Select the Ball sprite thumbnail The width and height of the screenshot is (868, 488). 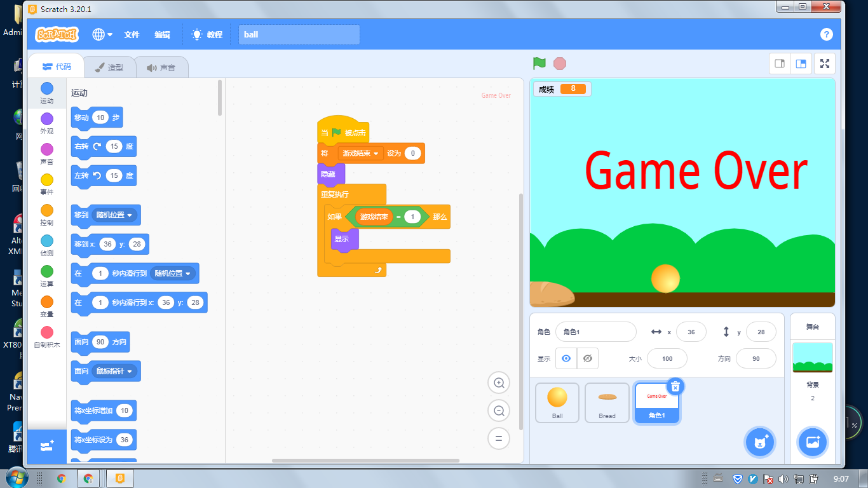click(x=557, y=402)
